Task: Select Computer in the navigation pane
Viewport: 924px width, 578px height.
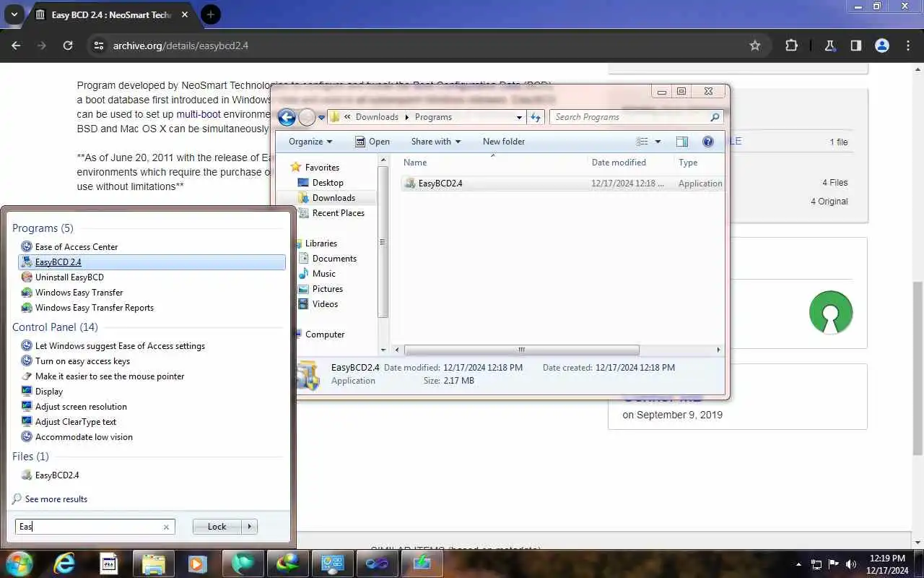Action: (325, 335)
